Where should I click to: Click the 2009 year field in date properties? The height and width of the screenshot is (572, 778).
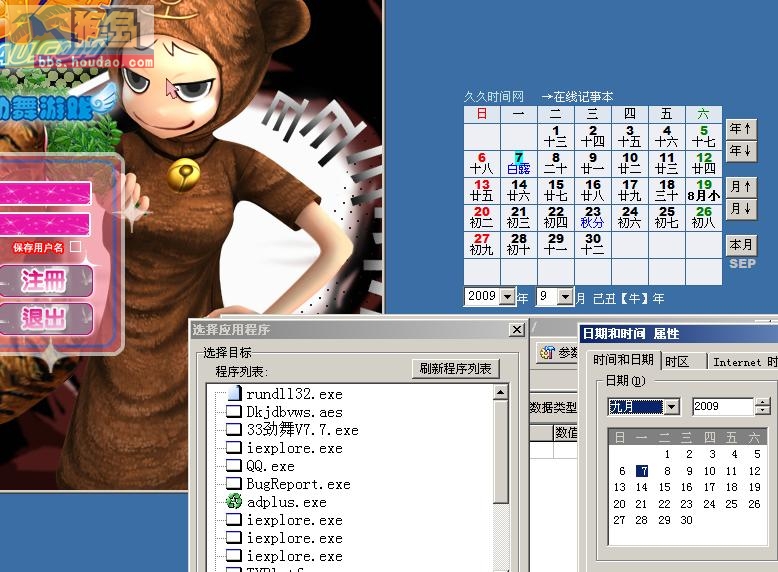(x=723, y=407)
